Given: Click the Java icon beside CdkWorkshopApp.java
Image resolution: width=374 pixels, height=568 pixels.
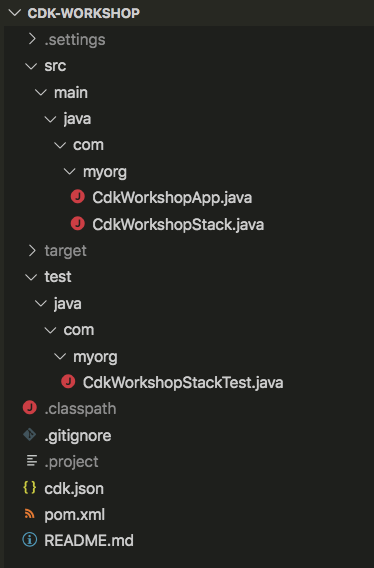Looking at the screenshot, I should tap(78, 197).
